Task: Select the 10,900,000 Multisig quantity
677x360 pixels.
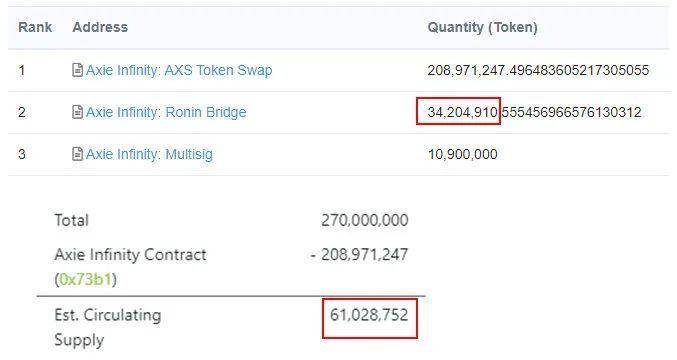Action: [462, 154]
